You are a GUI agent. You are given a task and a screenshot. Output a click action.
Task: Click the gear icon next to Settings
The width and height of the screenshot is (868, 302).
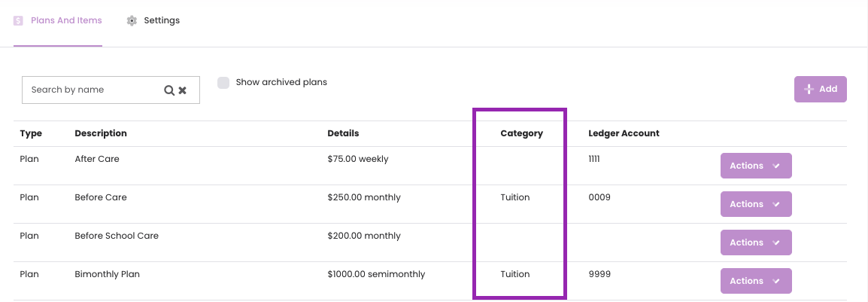[131, 20]
